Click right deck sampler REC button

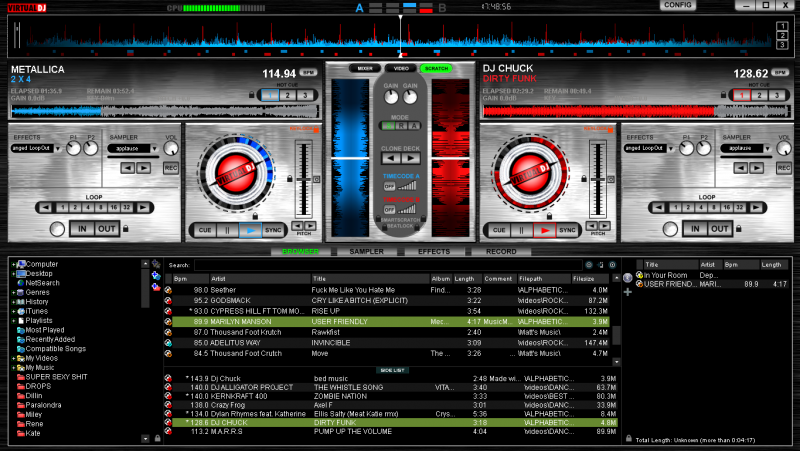[x=784, y=168]
